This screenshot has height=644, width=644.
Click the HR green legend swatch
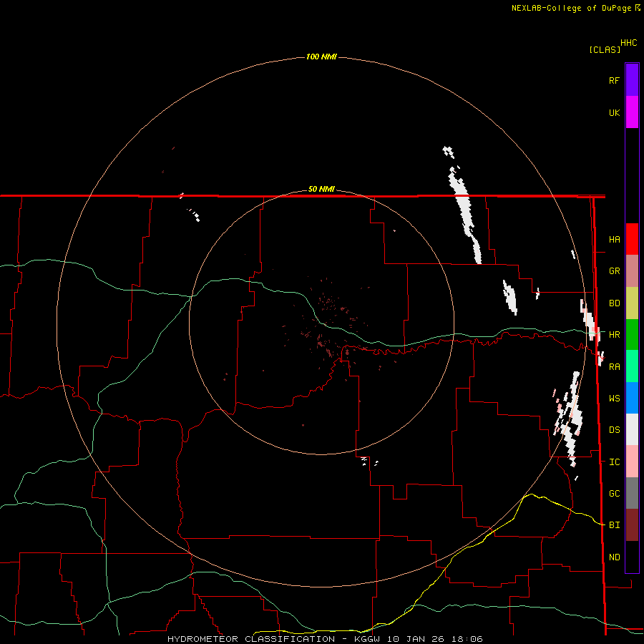(632, 335)
